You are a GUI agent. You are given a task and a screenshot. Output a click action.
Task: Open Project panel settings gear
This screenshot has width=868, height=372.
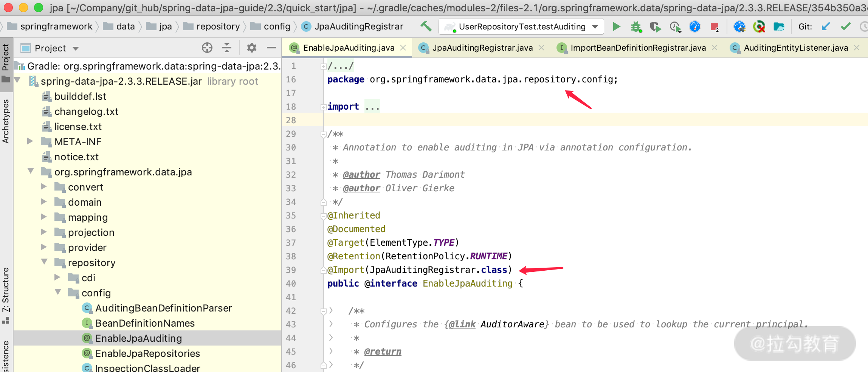(252, 48)
